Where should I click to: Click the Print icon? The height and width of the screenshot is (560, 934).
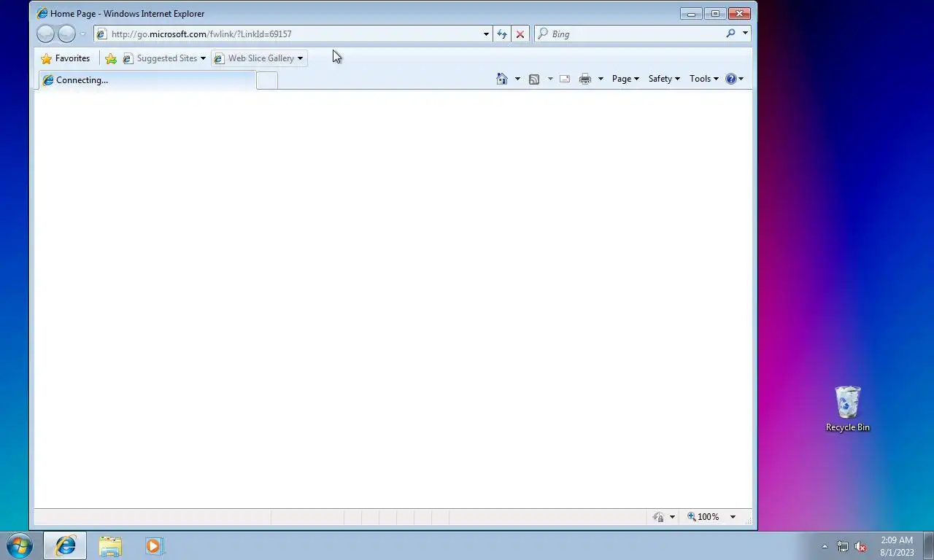point(585,79)
